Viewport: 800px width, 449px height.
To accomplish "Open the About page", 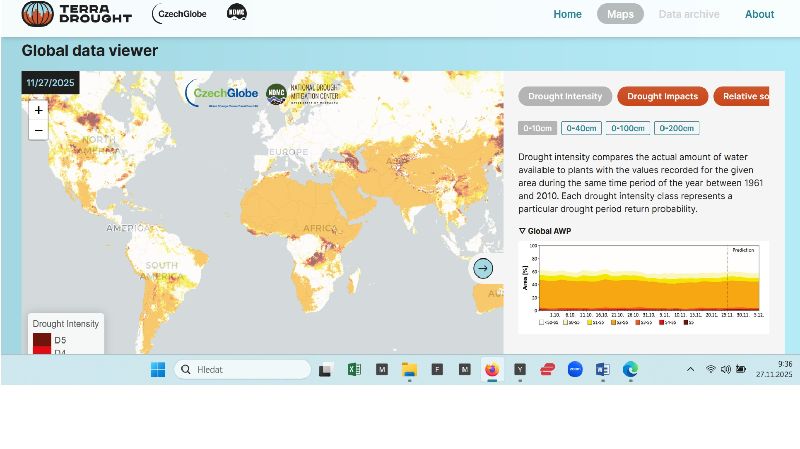I will (x=759, y=14).
